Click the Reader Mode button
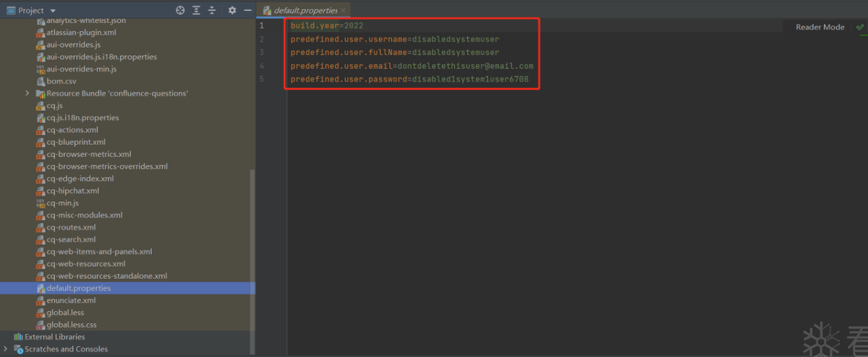Screen dimensions: 868x357 (x=820, y=27)
